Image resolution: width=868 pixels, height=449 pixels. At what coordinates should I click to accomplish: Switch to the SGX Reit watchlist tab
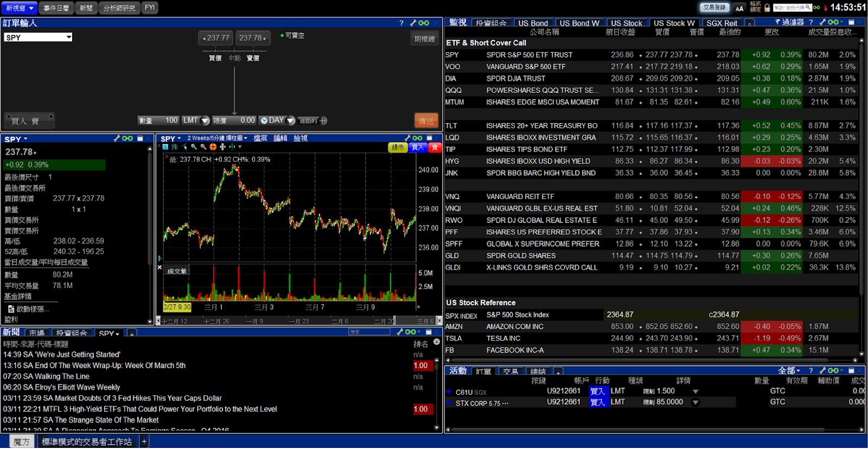tap(722, 23)
